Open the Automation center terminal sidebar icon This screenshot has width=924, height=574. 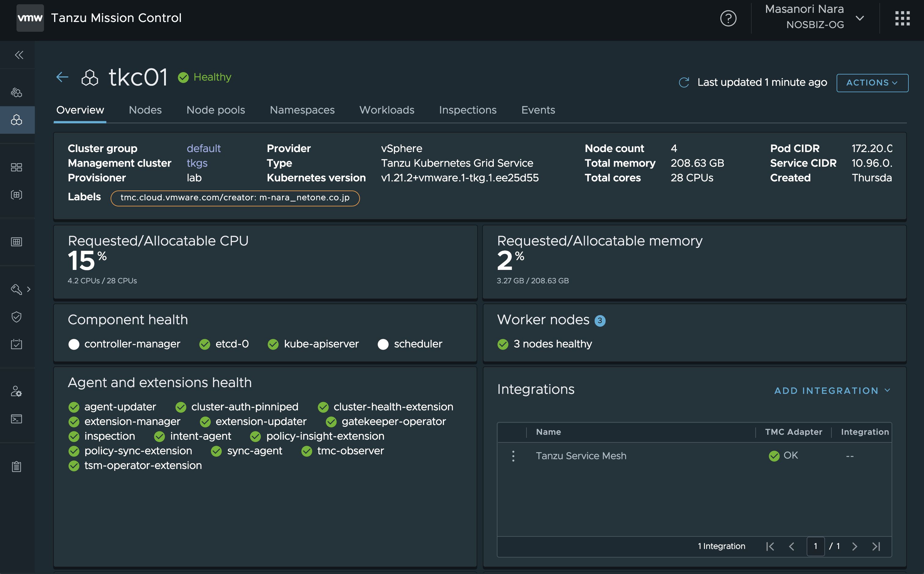[16, 419]
